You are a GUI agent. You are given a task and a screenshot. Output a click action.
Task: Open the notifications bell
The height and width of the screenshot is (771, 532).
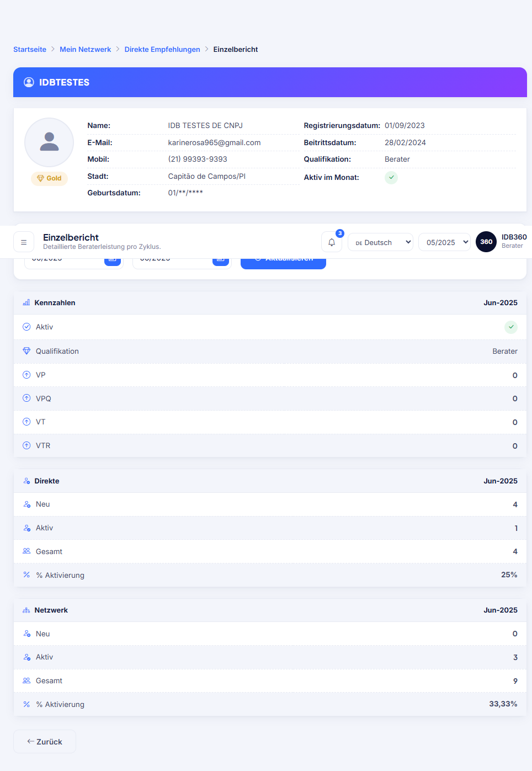332,242
